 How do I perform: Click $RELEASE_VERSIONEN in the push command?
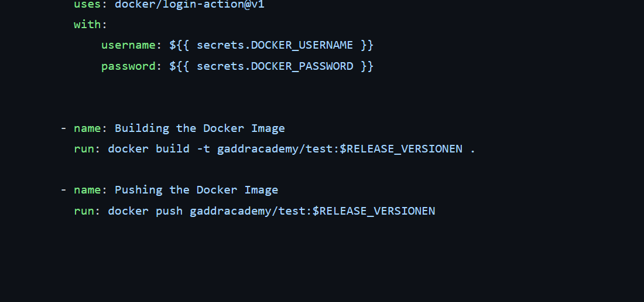click(x=374, y=211)
